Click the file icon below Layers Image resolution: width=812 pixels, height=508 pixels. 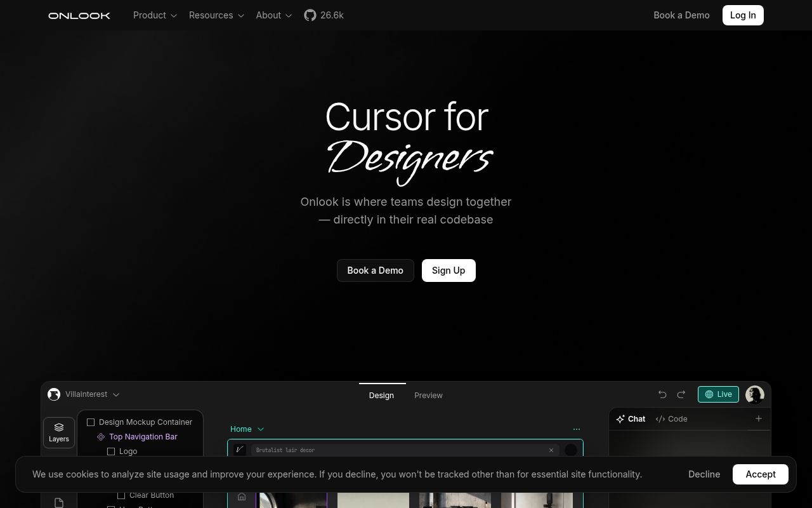59,503
